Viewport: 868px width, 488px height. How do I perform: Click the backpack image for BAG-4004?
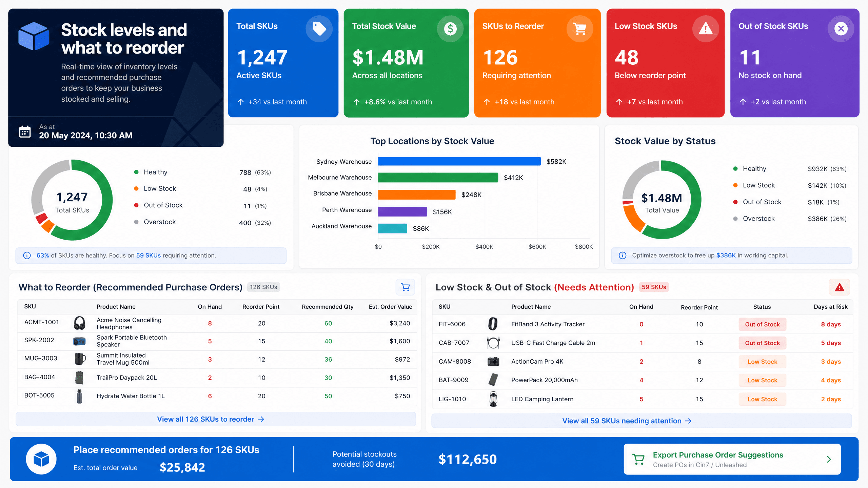pyautogui.click(x=79, y=378)
